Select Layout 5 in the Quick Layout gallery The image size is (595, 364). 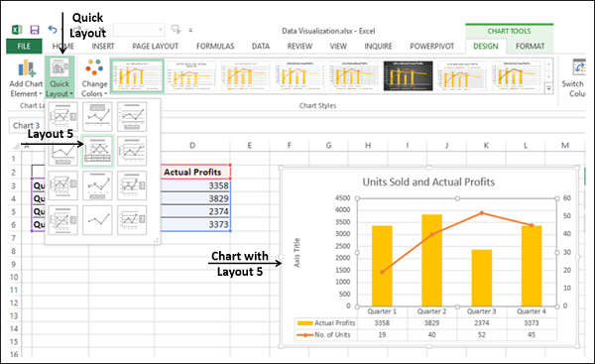pyautogui.click(x=97, y=151)
